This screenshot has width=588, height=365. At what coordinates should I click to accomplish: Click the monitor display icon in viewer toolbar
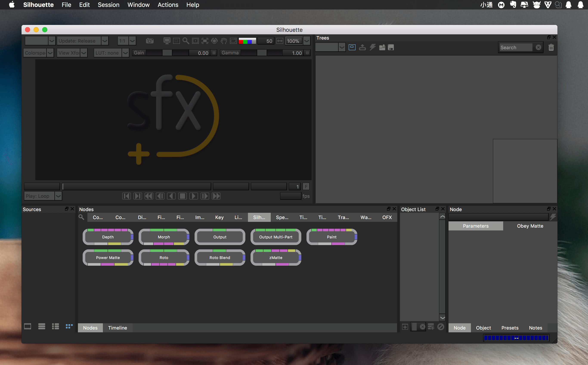pyautogui.click(x=167, y=41)
